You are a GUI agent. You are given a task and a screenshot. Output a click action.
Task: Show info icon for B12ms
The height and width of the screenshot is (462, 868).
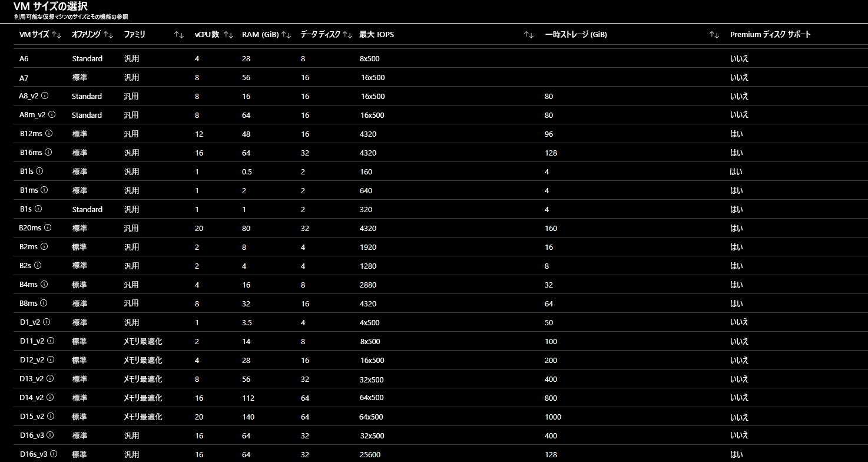tap(49, 133)
